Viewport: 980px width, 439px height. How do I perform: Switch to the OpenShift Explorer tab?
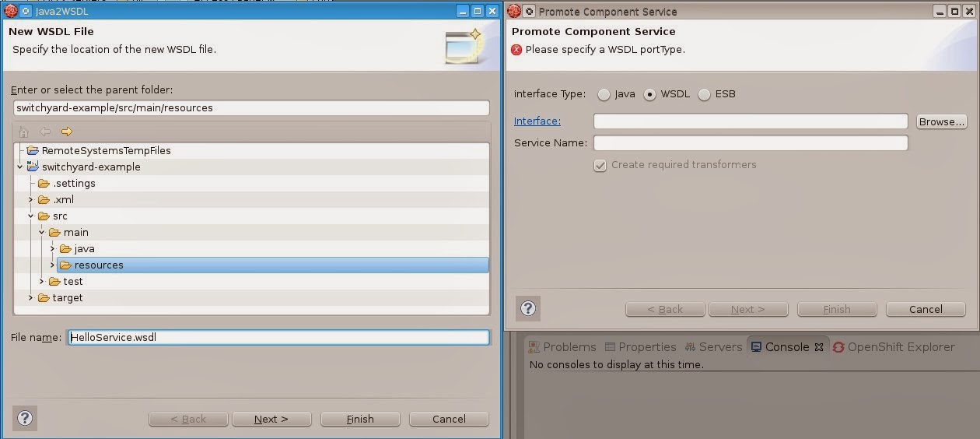(894, 347)
